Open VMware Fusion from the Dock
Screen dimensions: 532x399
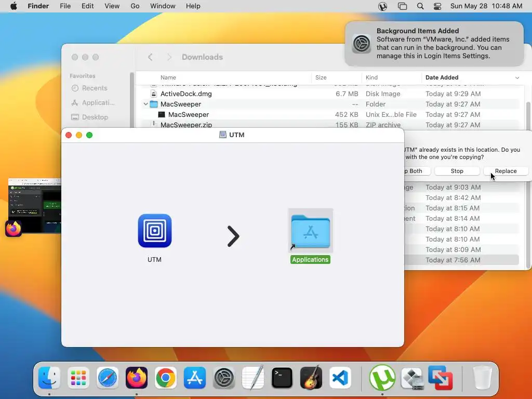(441, 378)
